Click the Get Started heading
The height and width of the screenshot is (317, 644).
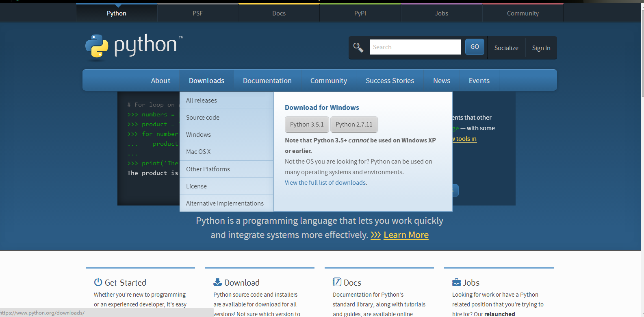pyautogui.click(x=126, y=282)
